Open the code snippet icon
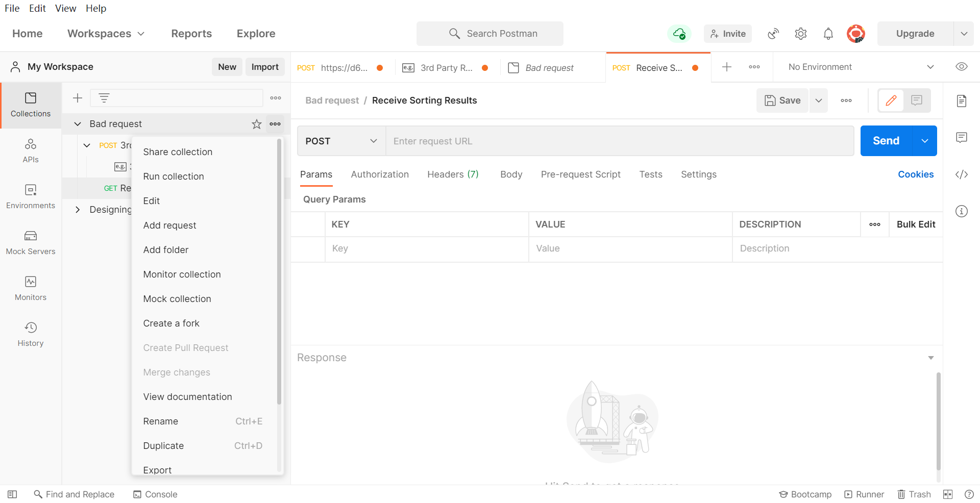 coord(962,174)
